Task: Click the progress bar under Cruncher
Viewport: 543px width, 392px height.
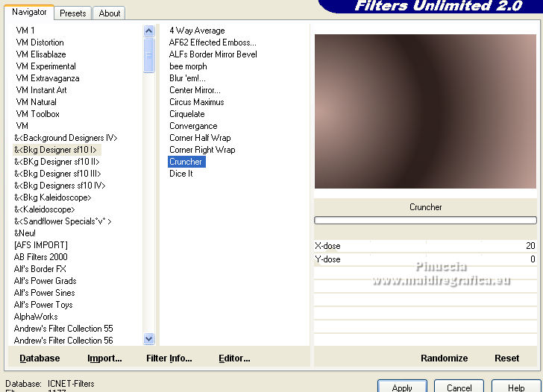Action: (425, 221)
